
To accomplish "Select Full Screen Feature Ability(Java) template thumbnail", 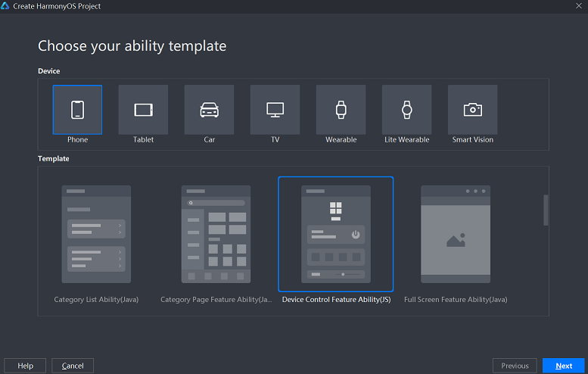I will (x=456, y=234).
